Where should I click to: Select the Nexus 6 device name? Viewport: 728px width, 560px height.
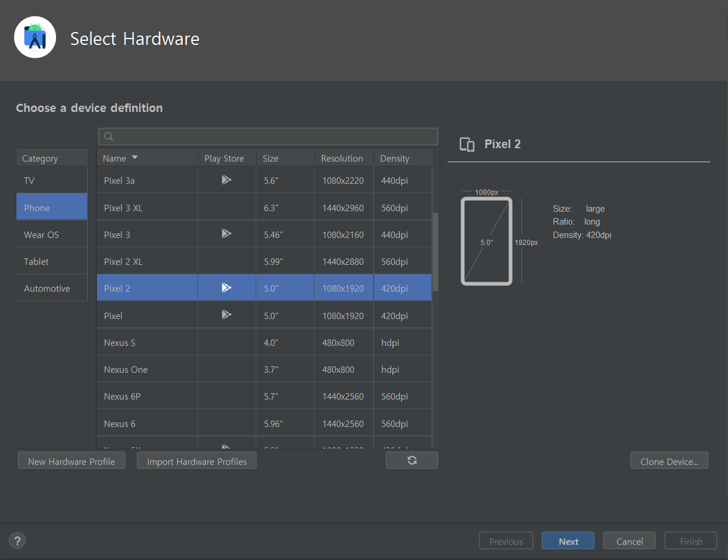click(x=120, y=423)
